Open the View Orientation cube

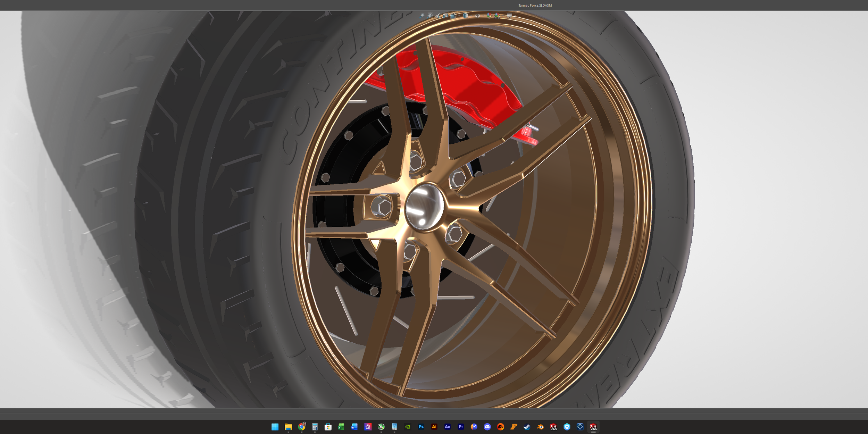(453, 16)
